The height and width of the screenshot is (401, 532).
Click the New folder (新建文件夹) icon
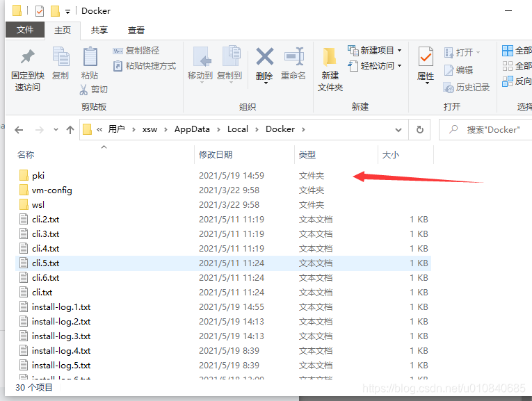[330, 56]
